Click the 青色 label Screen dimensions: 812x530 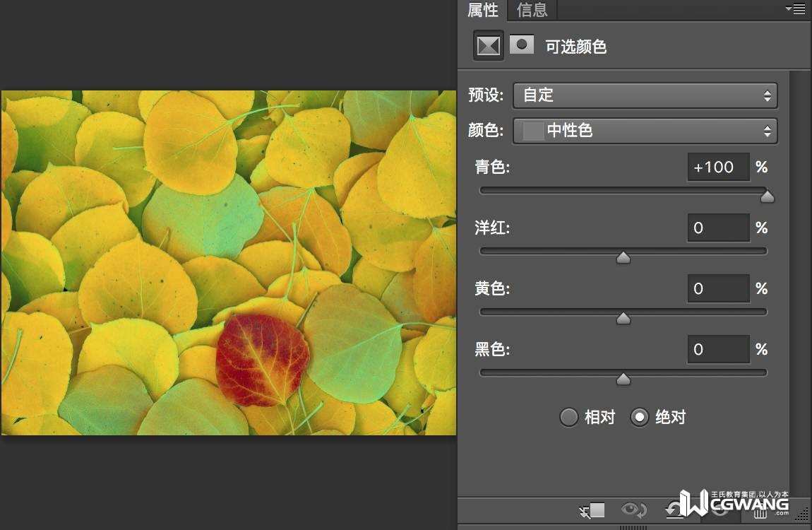tap(492, 167)
